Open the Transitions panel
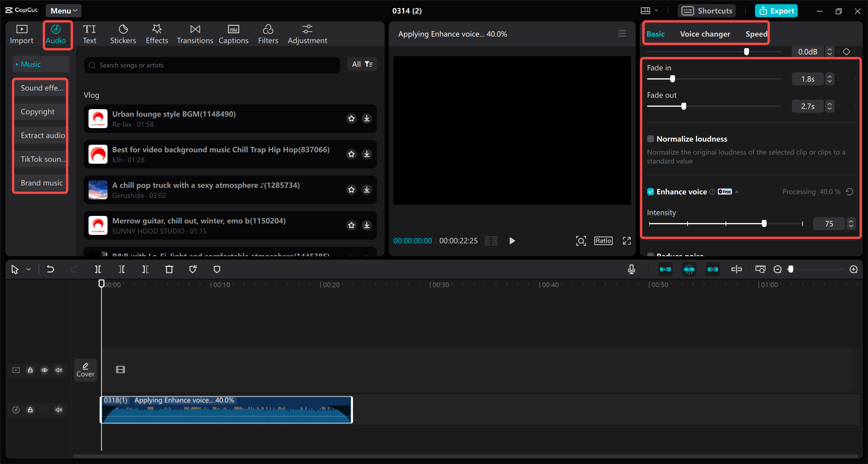The width and height of the screenshot is (868, 464). [x=194, y=33]
